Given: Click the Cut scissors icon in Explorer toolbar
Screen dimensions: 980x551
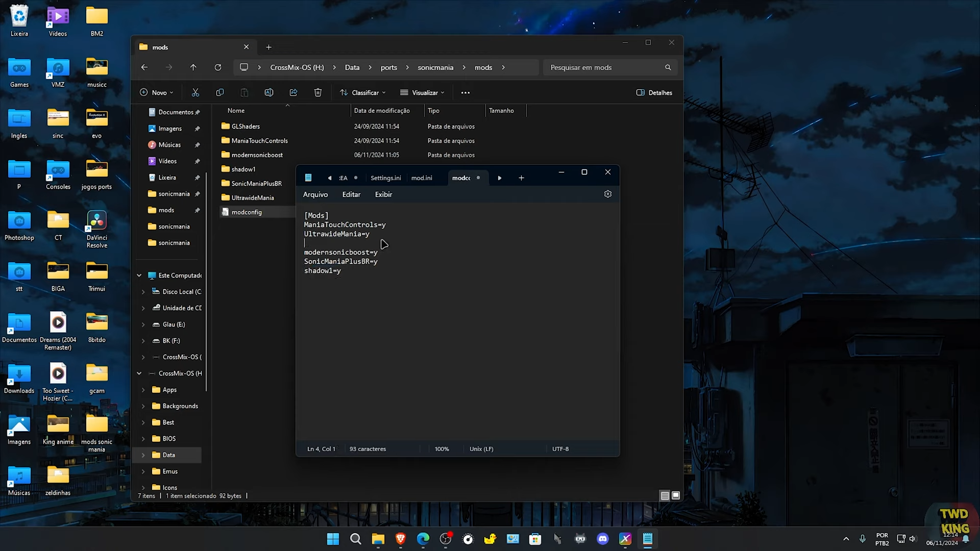Looking at the screenshot, I should (x=195, y=92).
